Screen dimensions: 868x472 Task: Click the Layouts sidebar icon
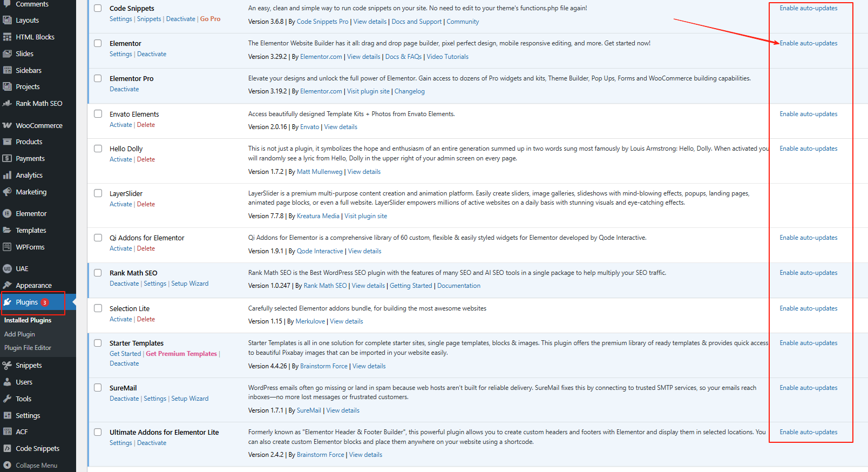(7, 21)
